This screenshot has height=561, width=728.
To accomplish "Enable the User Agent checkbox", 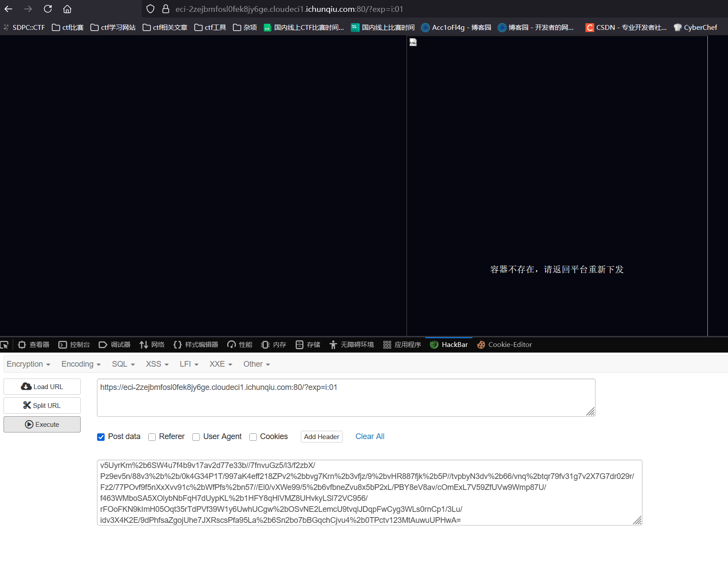I will 196,437.
